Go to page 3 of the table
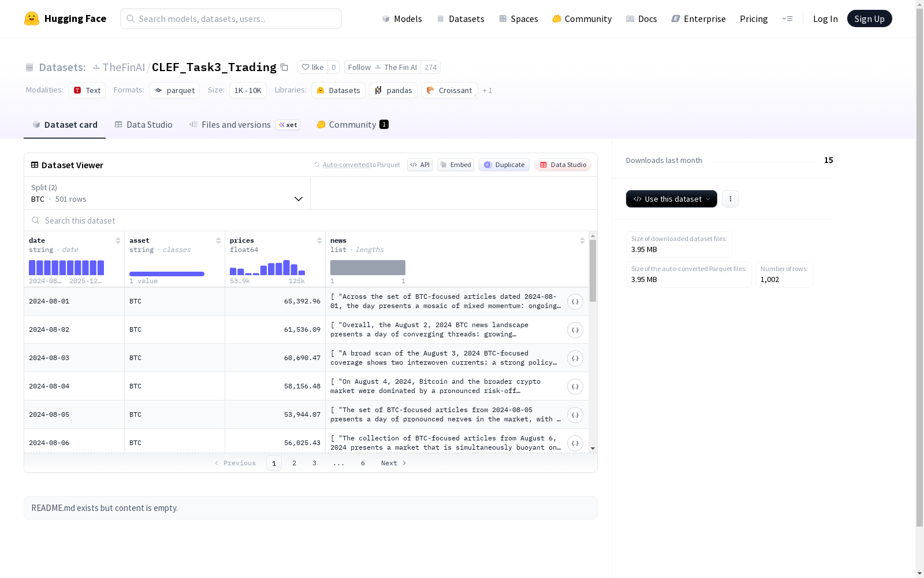The image size is (924, 578). click(315, 463)
